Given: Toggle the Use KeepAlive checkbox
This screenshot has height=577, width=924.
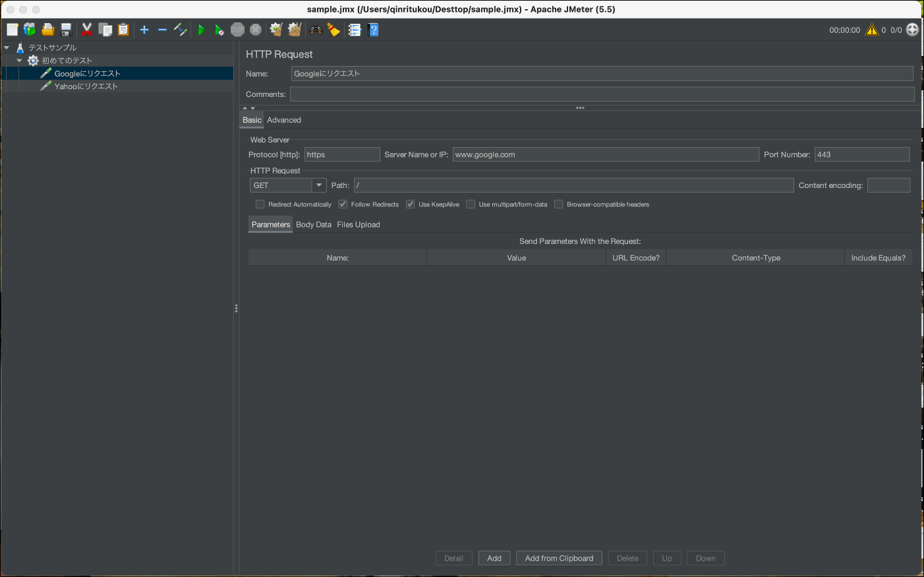Looking at the screenshot, I should point(411,204).
